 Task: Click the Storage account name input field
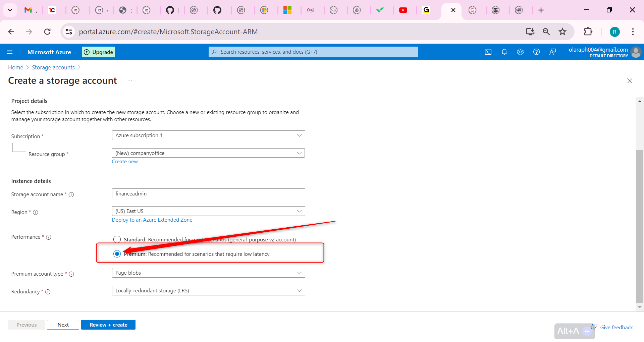(208, 193)
